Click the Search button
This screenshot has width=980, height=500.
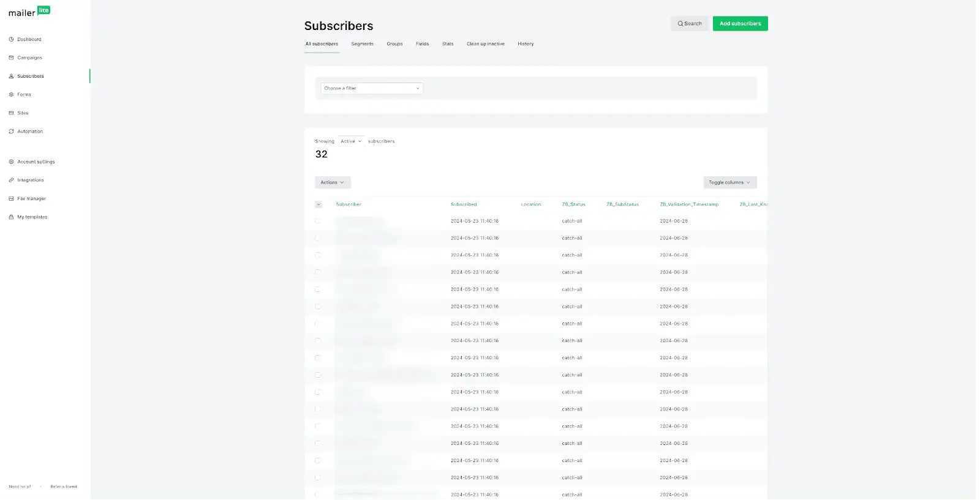[x=690, y=24]
